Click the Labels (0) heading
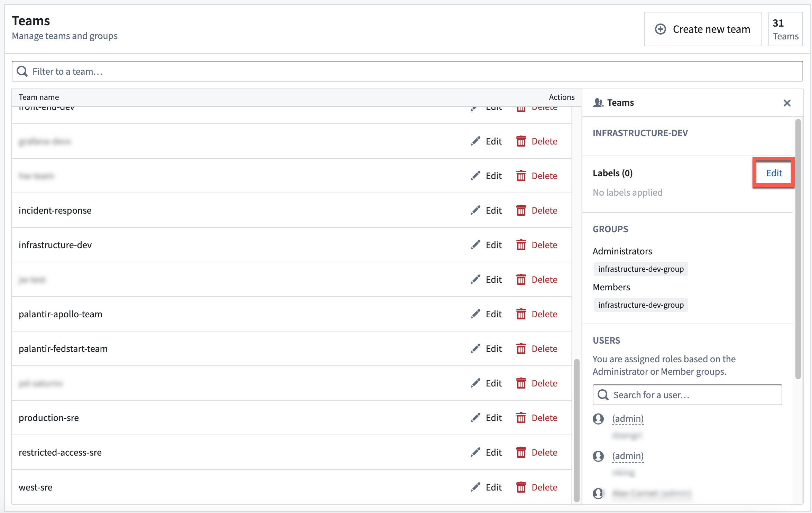This screenshot has width=812, height=513. (612, 173)
